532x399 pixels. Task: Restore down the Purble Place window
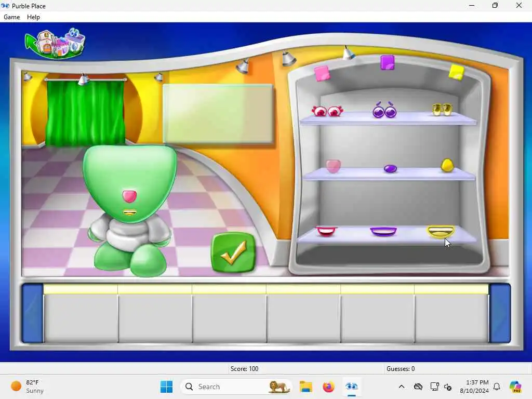495,5
